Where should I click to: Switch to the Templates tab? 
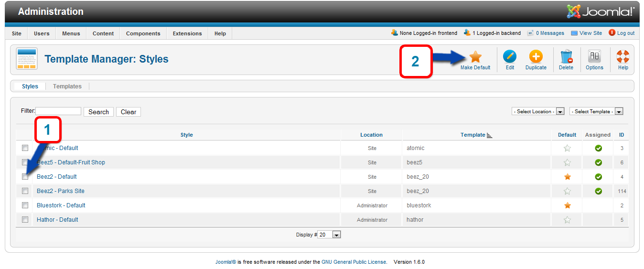pos(67,86)
